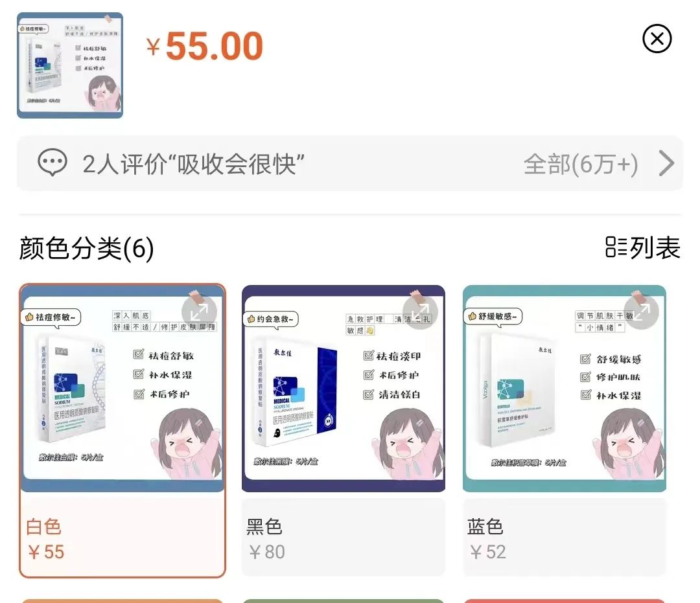Open all reviews link 全部(6万+)
The image size is (700, 603).
pos(580,164)
